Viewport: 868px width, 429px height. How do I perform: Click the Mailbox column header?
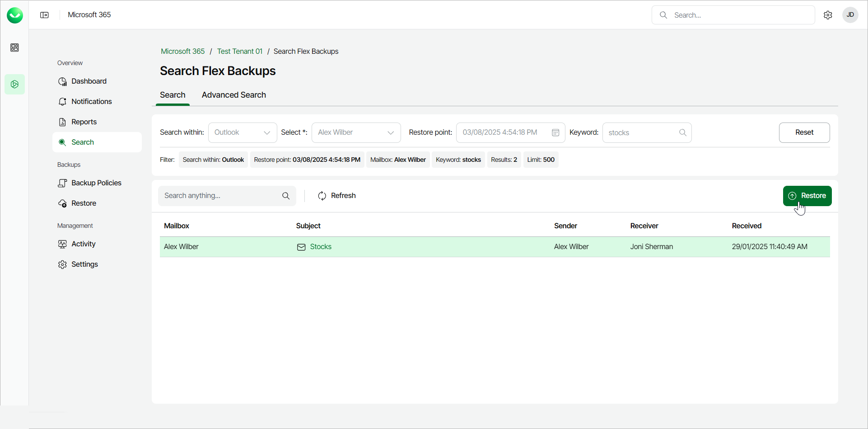point(177,226)
